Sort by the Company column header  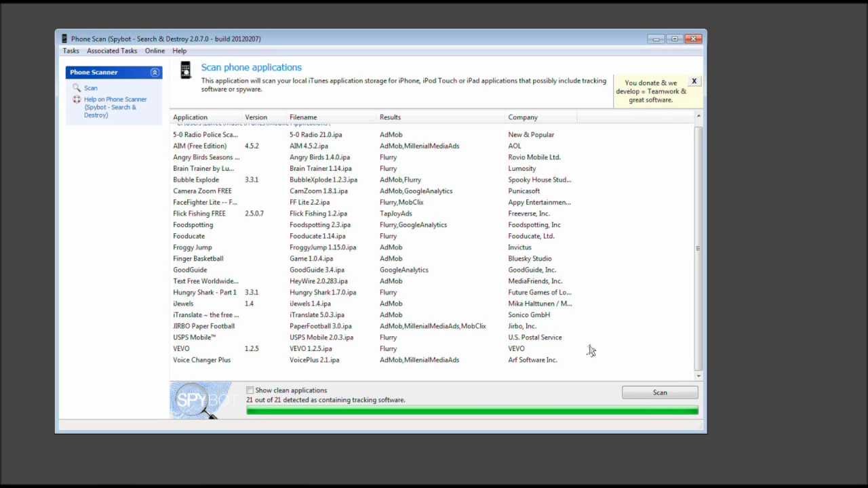(542, 117)
